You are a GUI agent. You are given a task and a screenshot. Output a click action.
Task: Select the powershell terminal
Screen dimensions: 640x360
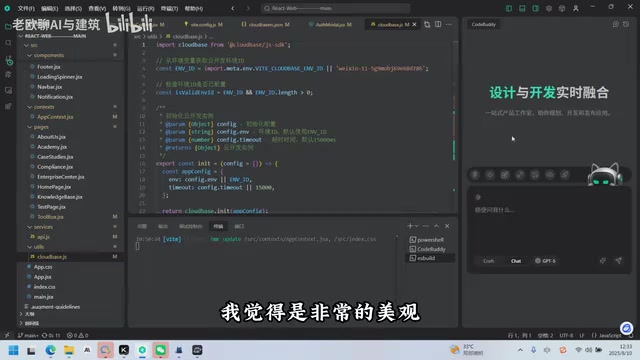pyautogui.click(x=431, y=240)
